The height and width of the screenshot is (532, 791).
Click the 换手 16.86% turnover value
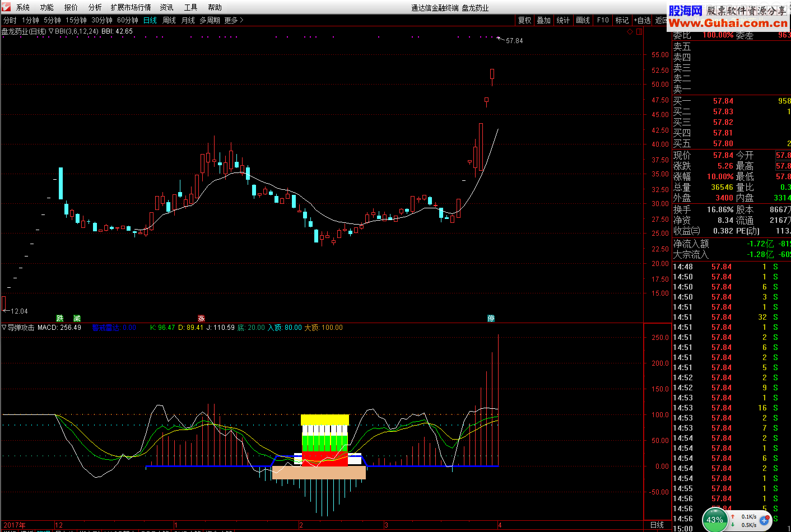[x=720, y=209]
